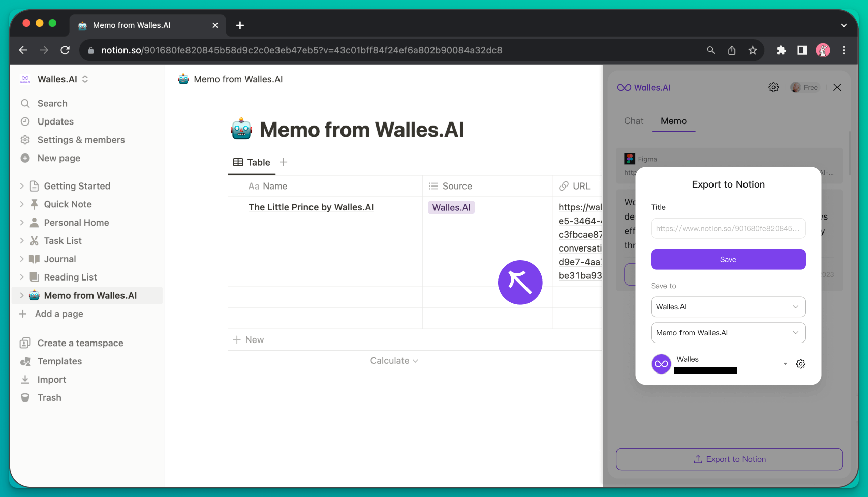Open Trash from the sidebar

[x=49, y=397]
